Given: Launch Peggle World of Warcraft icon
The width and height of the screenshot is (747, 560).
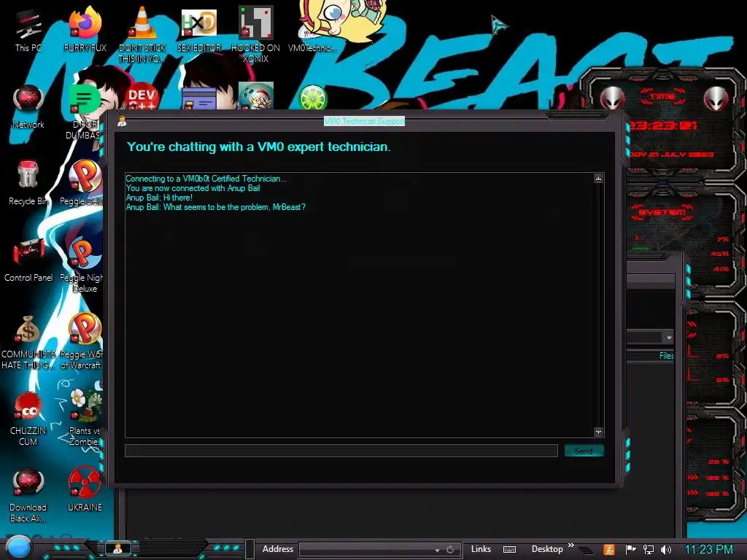Looking at the screenshot, I should (x=82, y=342).
